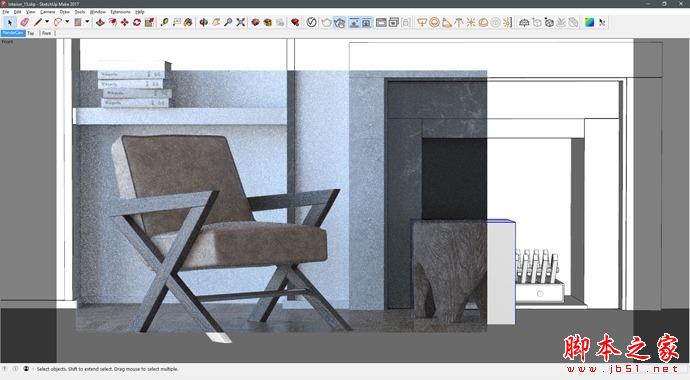Add a V-Ray omni light
The width and height of the screenshot is (690, 380).
coord(471,22)
